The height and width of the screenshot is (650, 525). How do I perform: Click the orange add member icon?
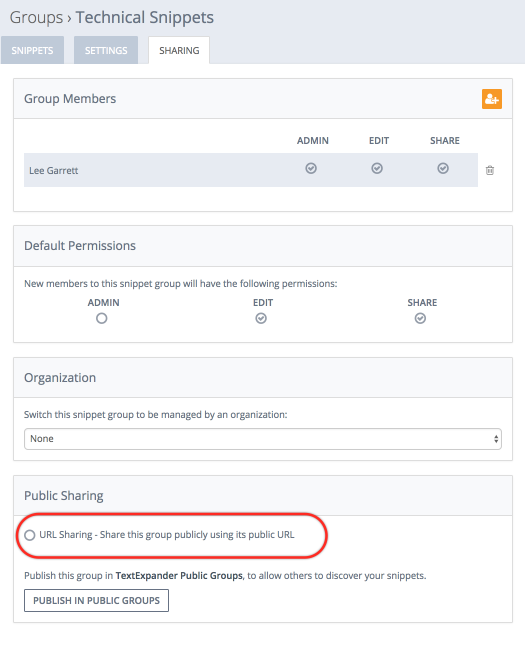[x=492, y=99]
